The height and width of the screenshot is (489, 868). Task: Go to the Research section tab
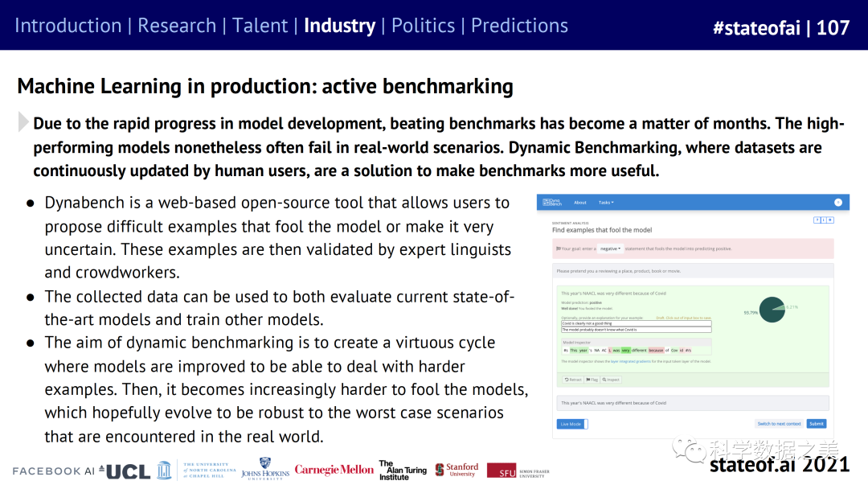pyautogui.click(x=176, y=26)
